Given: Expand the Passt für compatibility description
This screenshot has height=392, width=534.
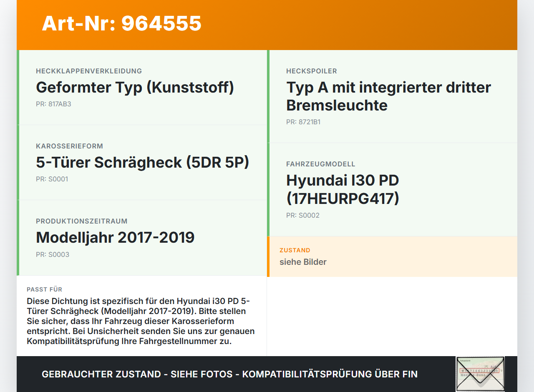Looking at the screenshot, I should (x=141, y=321).
